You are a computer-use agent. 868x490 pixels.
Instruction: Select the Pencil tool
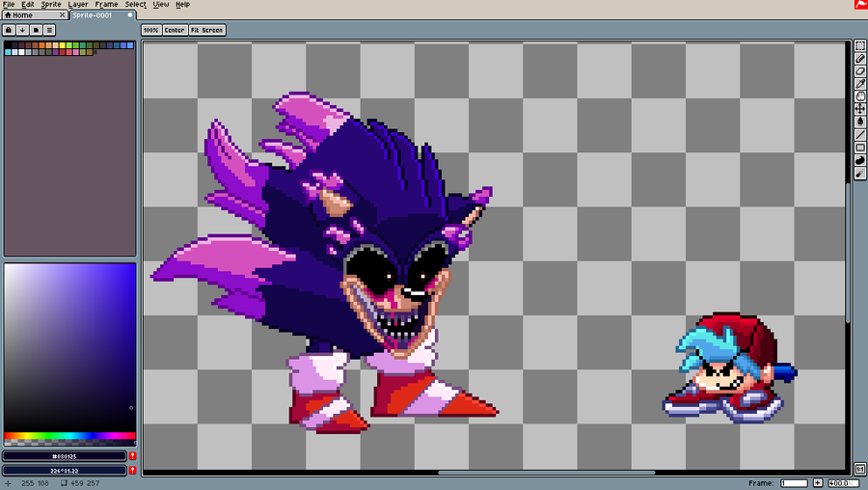[x=860, y=59]
